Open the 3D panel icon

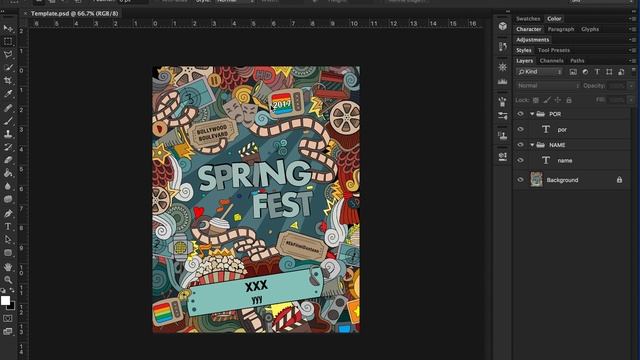tap(502, 27)
